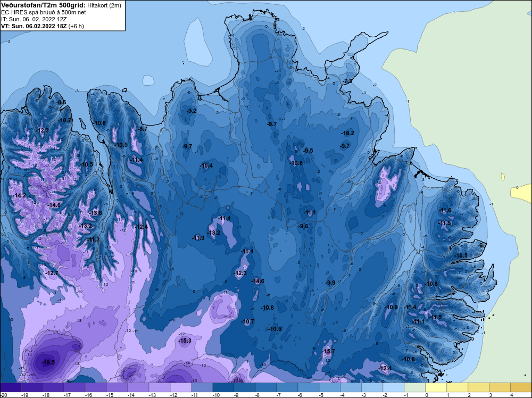Click the -6.7 temperature label
Screen dimensions: 532x398
coord(483,245)
